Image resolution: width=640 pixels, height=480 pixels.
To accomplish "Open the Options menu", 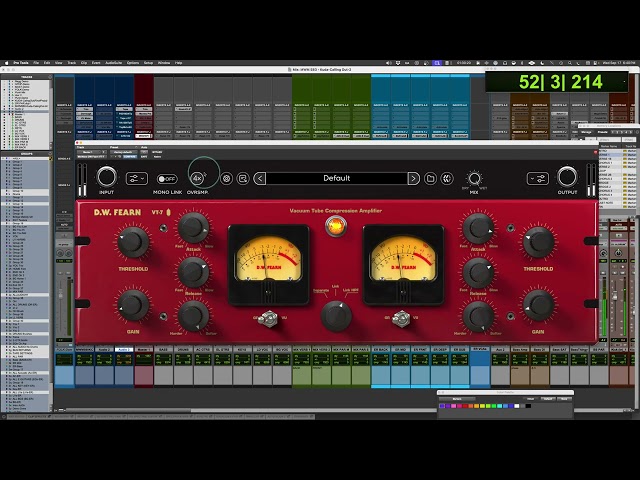I will click(133, 63).
